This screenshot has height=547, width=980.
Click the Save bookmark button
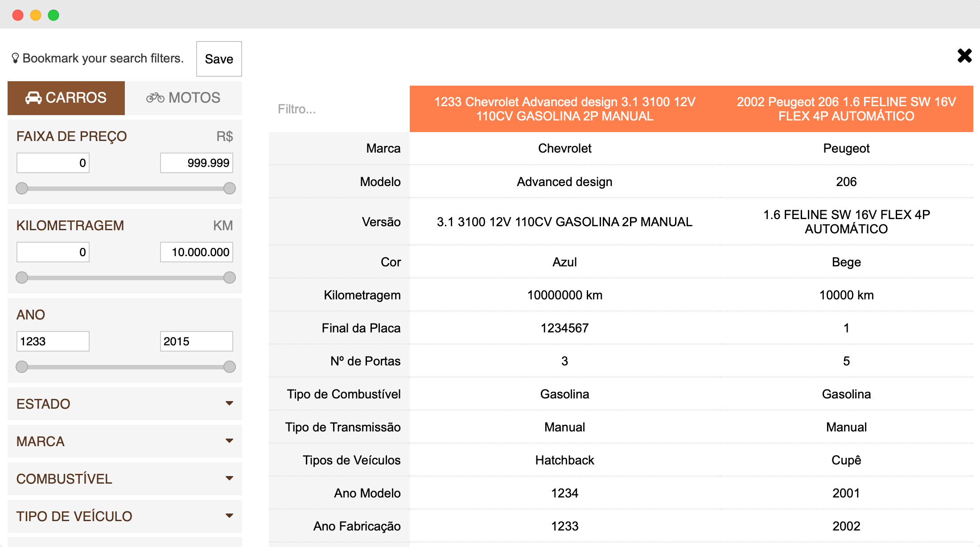pyautogui.click(x=219, y=59)
